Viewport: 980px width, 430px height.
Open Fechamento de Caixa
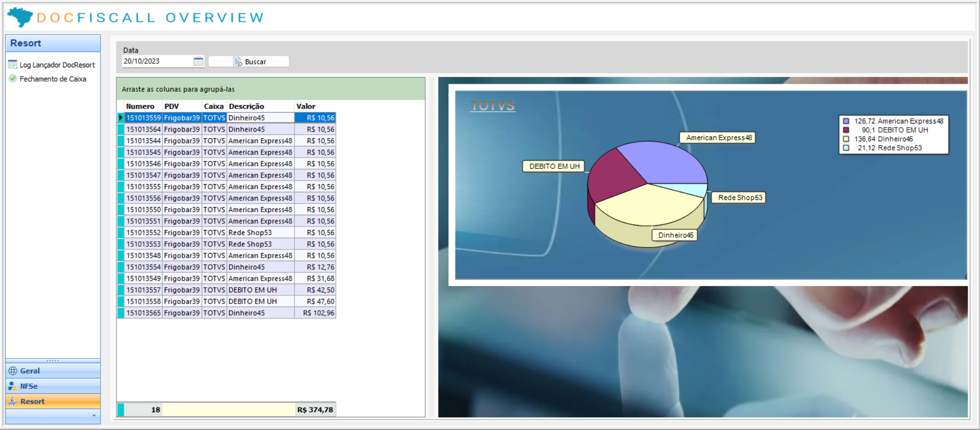(47, 79)
